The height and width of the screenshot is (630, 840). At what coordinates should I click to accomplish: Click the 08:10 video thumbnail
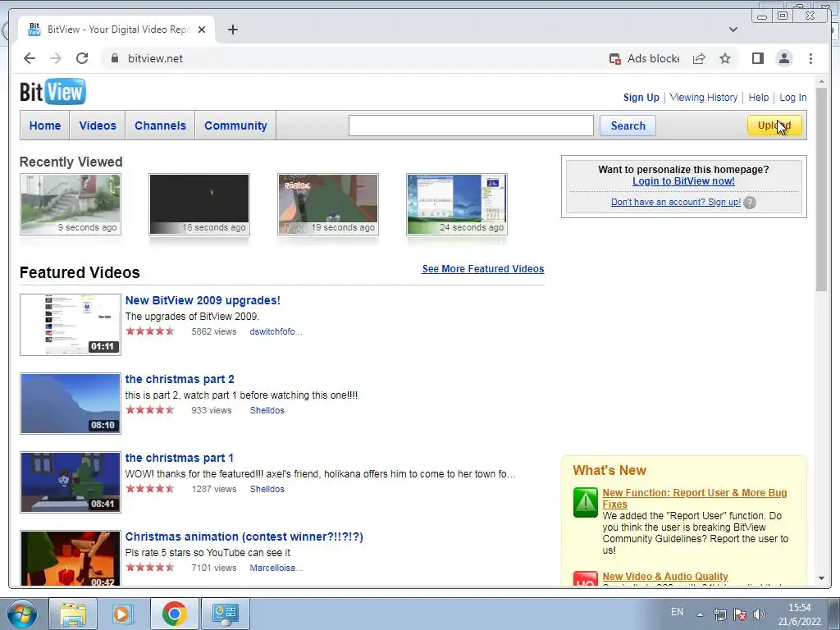(x=71, y=404)
